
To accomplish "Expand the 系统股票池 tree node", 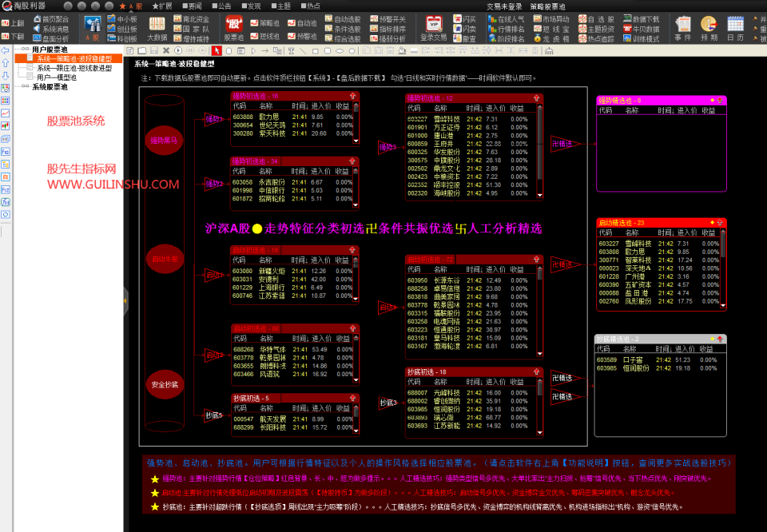I will tap(24, 86).
